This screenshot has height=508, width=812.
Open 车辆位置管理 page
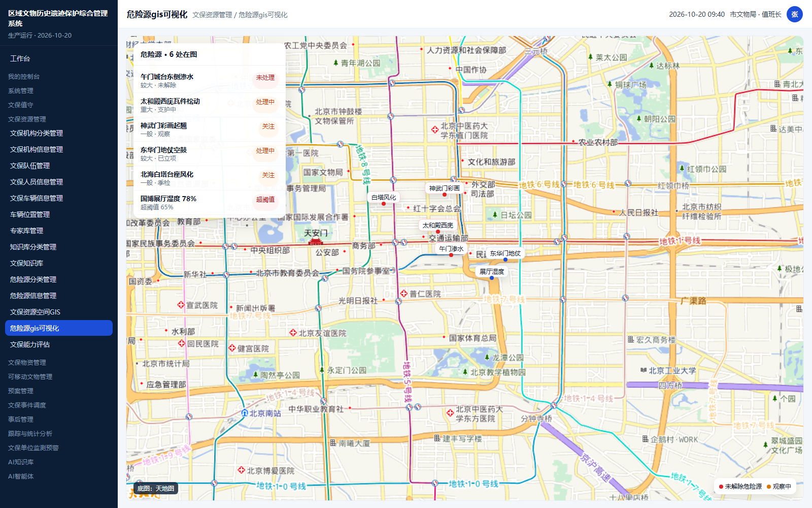[59, 214]
